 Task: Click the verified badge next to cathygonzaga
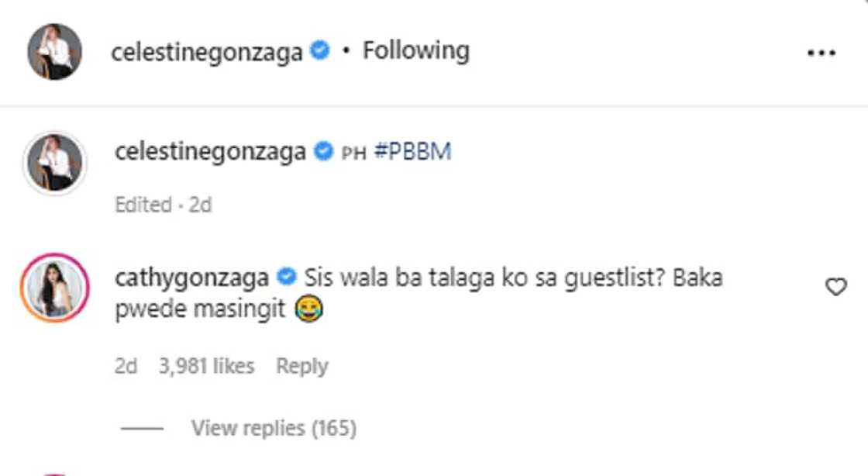point(286,277)
